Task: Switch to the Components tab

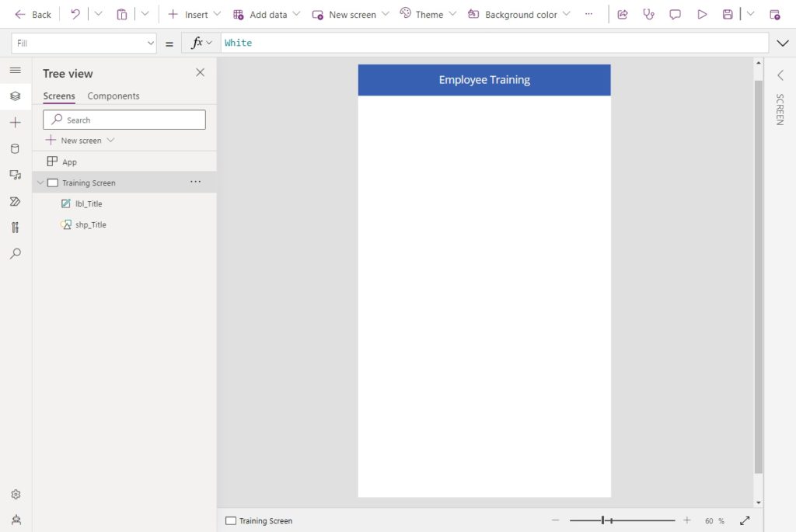Action: [x=113, y=96]
